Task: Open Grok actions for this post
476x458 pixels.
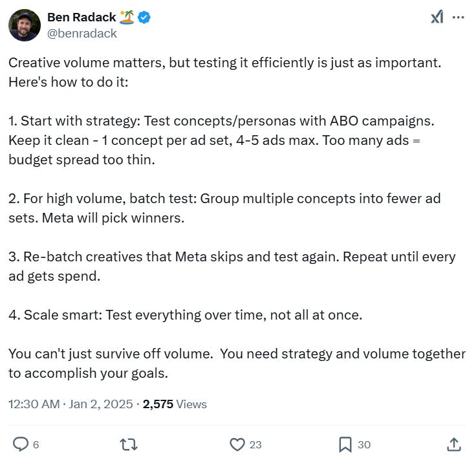Action: point(437,17)
